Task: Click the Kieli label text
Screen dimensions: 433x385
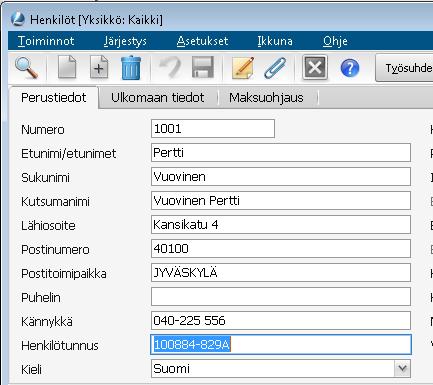Action: pos(31,370)
